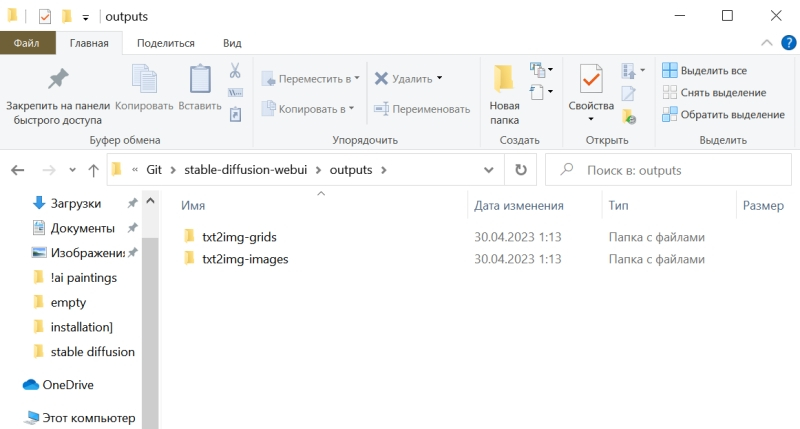
Task: Click the Paste clipboard icon
Action: click(200, 82)
